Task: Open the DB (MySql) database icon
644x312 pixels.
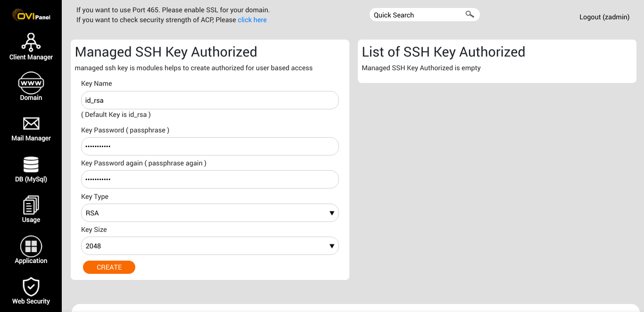Action: pyautogui.click(x=31, y=164)
